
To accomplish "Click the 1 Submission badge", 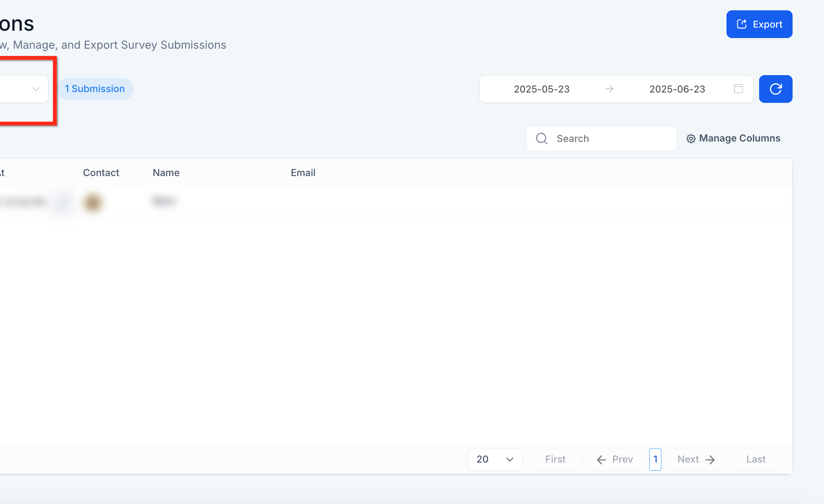I will [x=95, y=89].
